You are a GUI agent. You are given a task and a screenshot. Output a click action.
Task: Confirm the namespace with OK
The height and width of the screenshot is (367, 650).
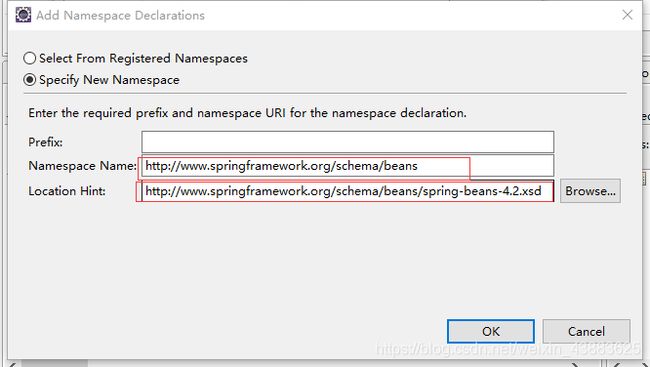[x=491, y=331]
